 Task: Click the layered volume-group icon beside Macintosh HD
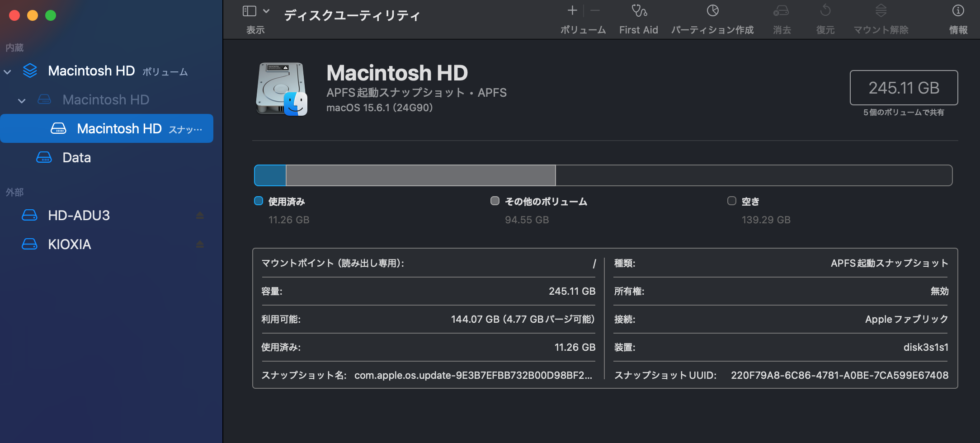pyautogui.click(x=30, y=71)
